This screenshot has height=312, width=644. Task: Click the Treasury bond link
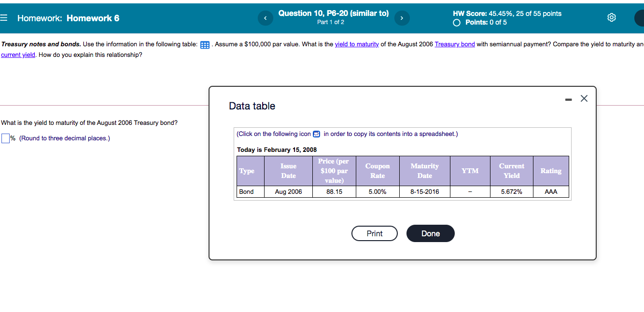(455, 44)
